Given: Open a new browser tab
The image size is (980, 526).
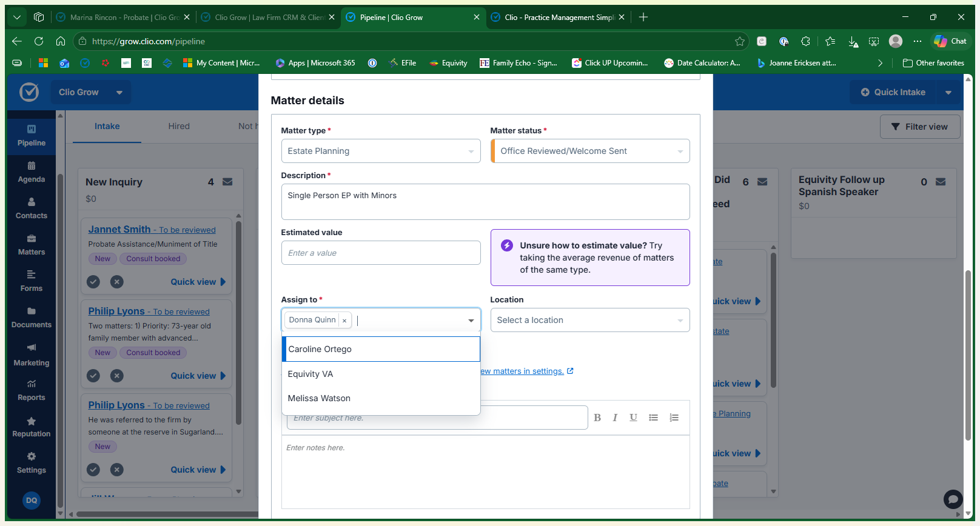Looking at the screenshot, I should coord(643,17).
